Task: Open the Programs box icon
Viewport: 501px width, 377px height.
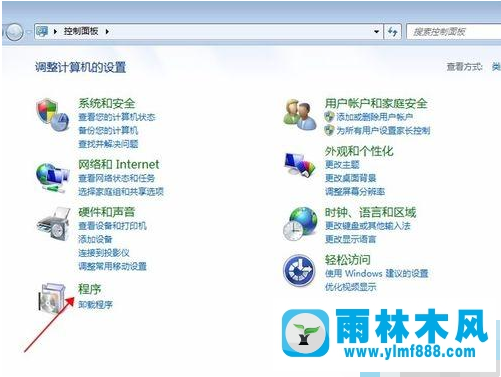Action: pos(52,298)
